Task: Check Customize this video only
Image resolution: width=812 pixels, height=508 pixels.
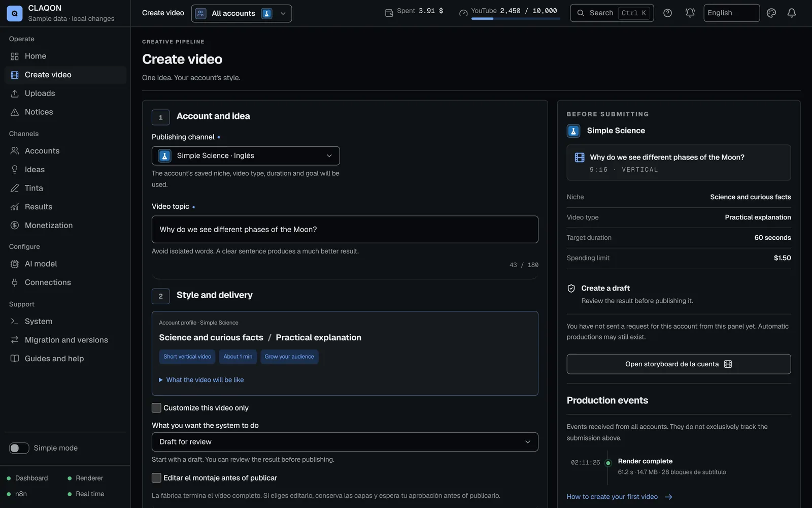Action: click(156, 408)
